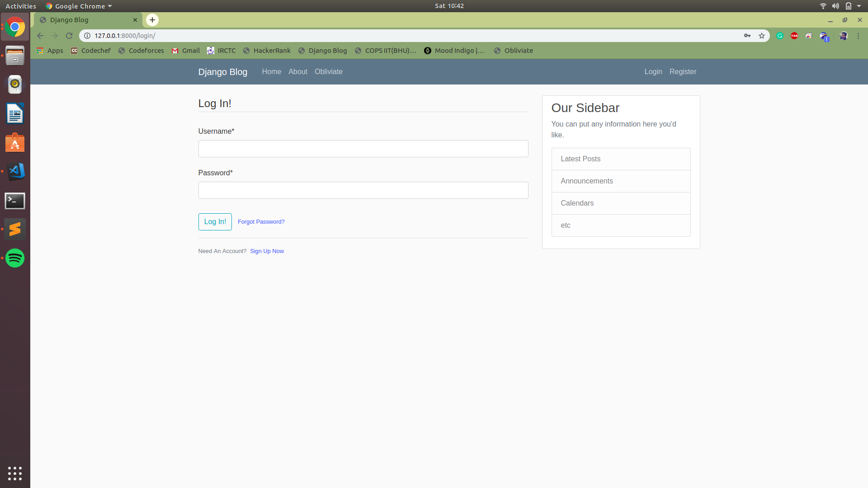Screen dimensions: 868x488
Task: Open new tab with plus icon
Action: pos(152,20)
